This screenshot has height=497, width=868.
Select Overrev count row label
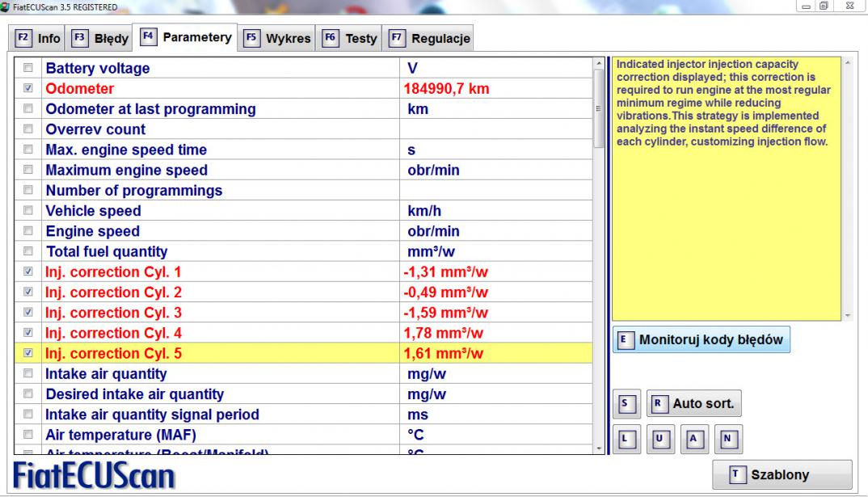pyautogui.click(x=95, y=129)
